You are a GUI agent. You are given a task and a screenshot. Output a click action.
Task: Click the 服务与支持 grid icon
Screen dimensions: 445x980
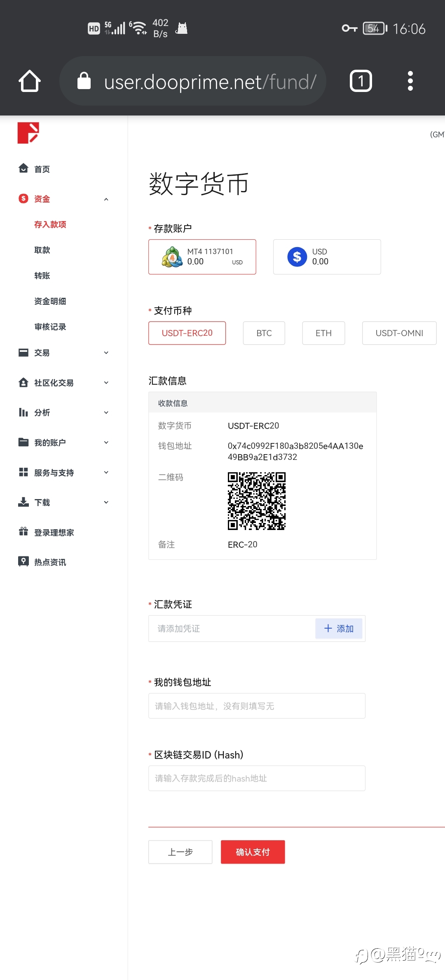tap(23, 472)
